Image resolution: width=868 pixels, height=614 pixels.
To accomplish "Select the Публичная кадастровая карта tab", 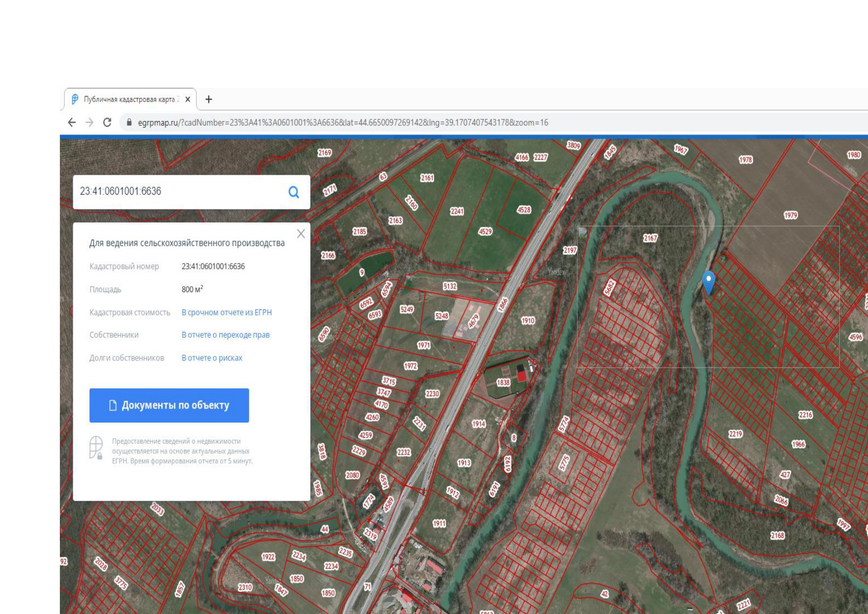I will pyautogui.click(x=130, y=100).
